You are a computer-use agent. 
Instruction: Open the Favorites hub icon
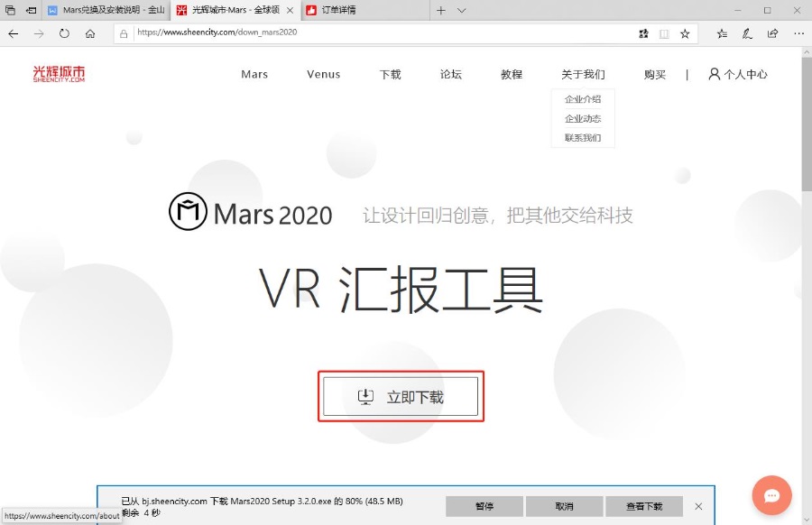click(x=722, y=33)
